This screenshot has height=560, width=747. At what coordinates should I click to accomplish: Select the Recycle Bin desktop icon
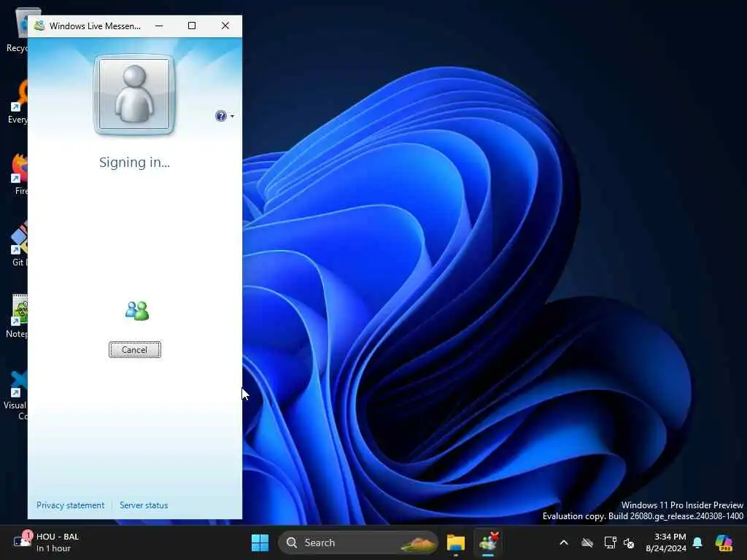(x=18, y=31)
